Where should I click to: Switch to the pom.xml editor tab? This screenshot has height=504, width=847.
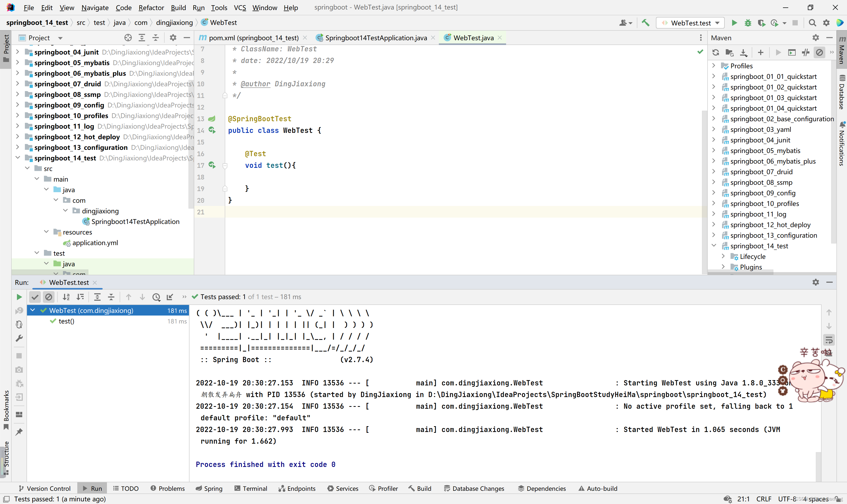253,38
